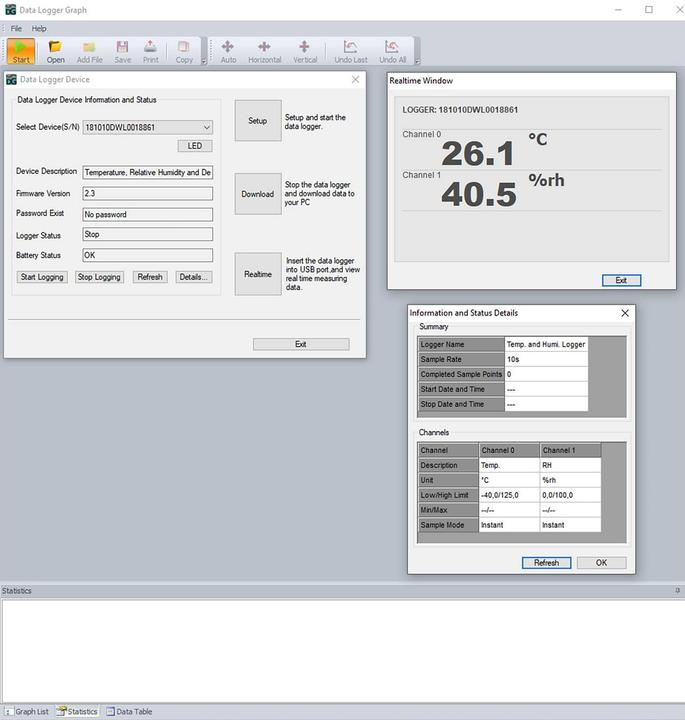Select the Start Date and Time value cell
The width and height of the screenshot is (685, 720).
(x=546, y=389)
